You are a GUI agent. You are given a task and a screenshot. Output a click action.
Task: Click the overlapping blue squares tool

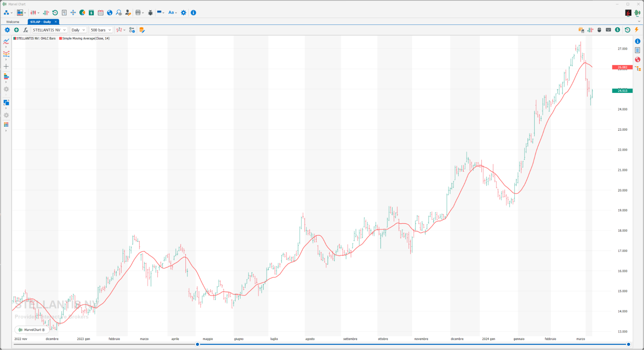6,103
